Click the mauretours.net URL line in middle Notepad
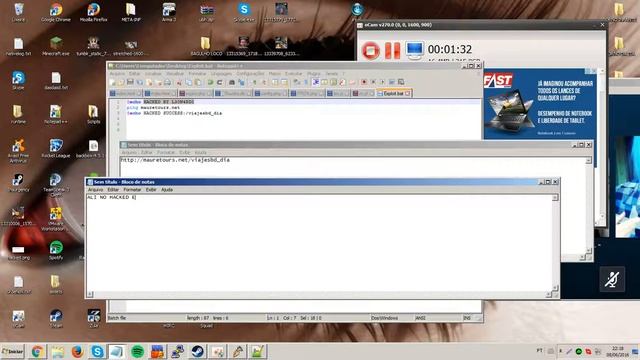The width and height of the screenshot is (640, 360). coord(175,160)
